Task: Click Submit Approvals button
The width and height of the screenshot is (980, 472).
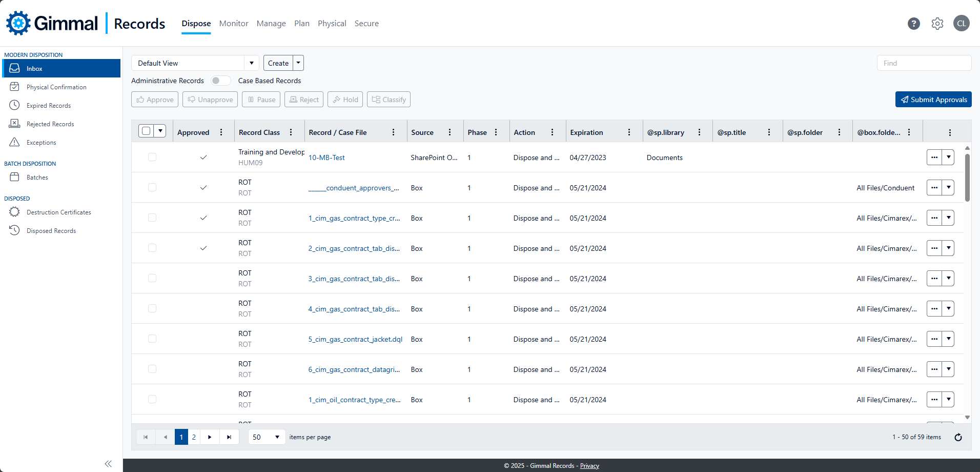Action: coord(933,100)
